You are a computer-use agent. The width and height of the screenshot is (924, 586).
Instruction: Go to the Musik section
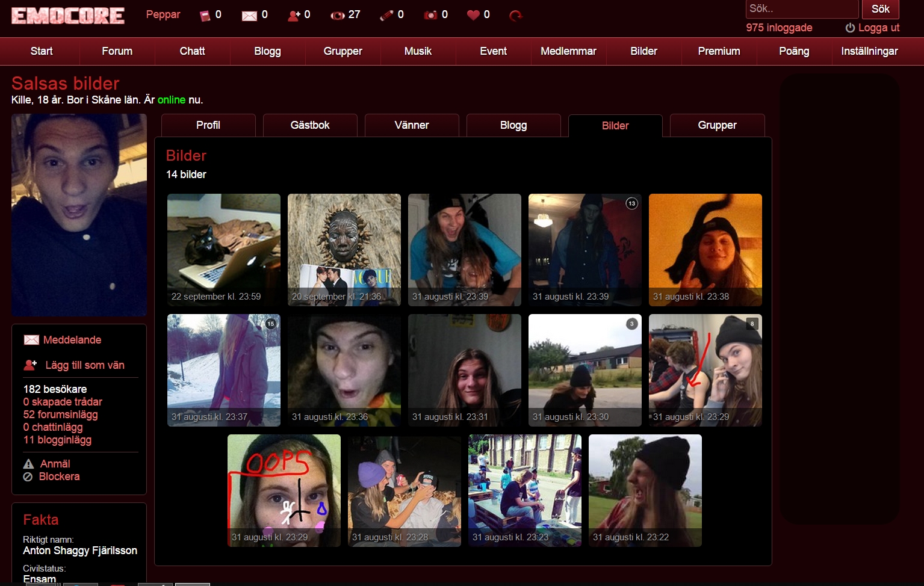[418, 51]
